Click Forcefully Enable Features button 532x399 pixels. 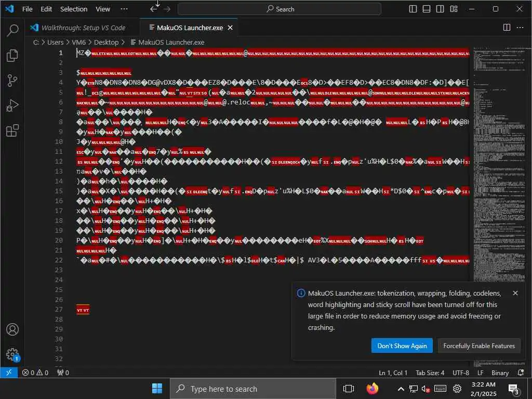click(x=478, y=345)
